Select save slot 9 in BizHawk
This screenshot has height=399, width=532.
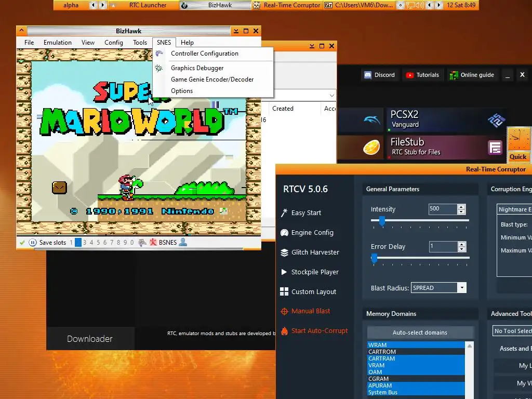[125, 243]
